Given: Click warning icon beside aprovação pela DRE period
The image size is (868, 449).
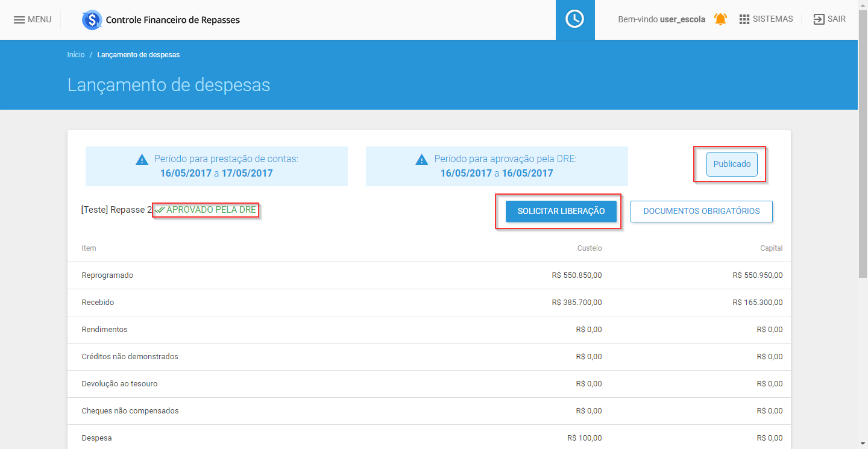Looking at the screenshot, I should pyautogui.click(x=422, y=160).
